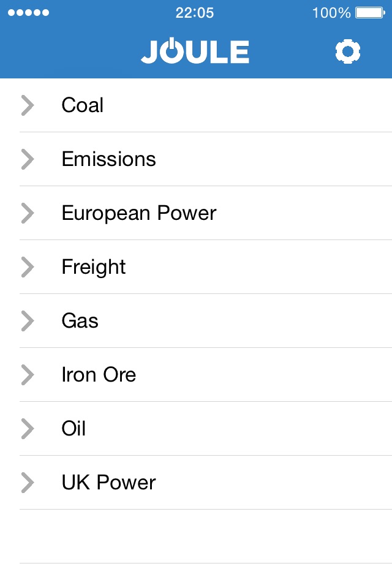Image resolution: width=392 pixels, height=588 pixels.
Task: Open the settings gear icon
Action: 348,52
